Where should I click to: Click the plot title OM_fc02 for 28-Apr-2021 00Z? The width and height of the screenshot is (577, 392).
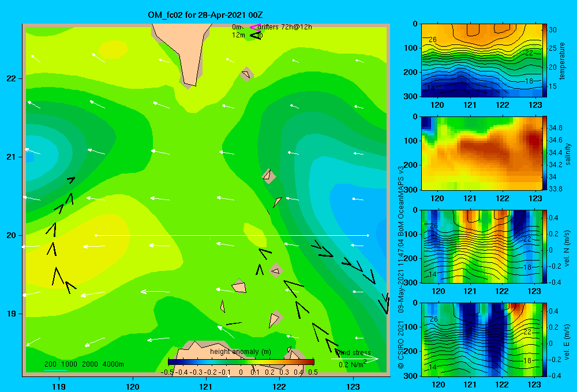(x=205, y=15)
